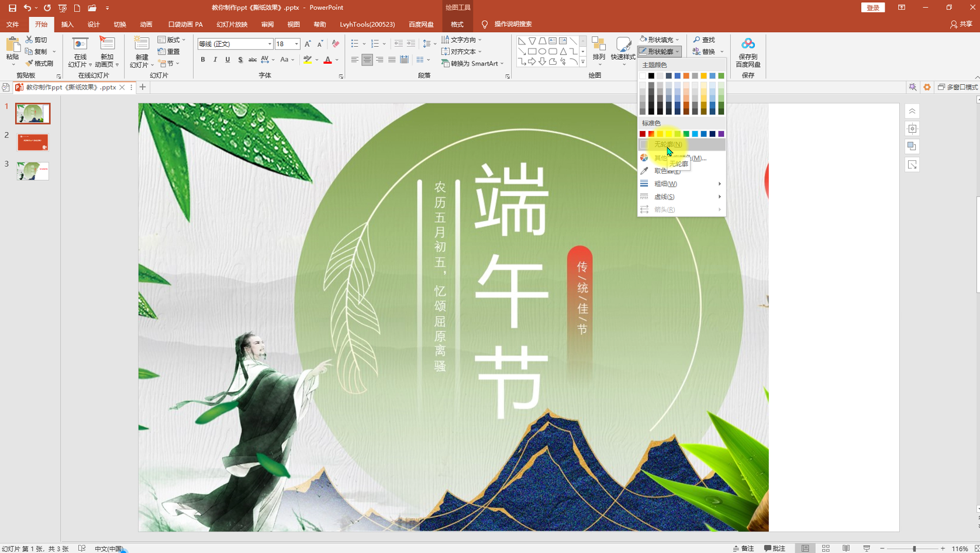Click multi-window mode (多窗口模式) button
Viewport: 980px width, 553px height.
[x=958, y=87]
